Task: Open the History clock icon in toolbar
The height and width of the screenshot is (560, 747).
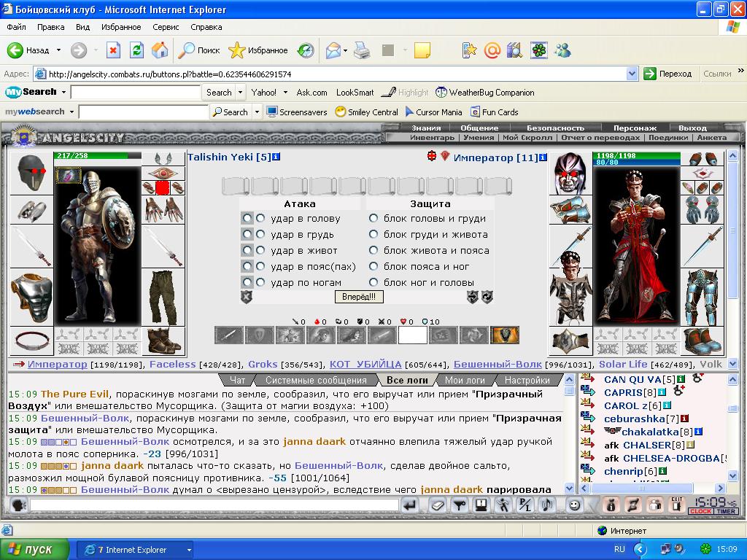Action: pyautogui.click(x=306, y=50)
